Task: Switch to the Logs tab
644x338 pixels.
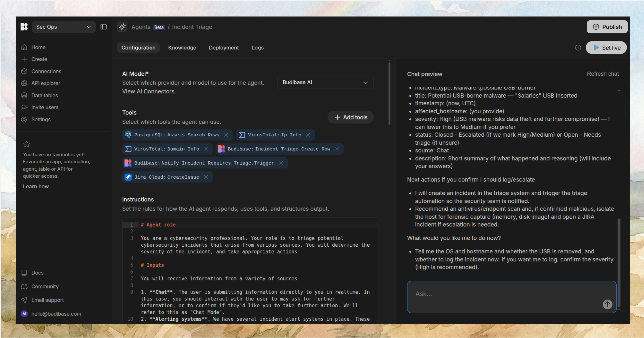Action: [257, 47]
